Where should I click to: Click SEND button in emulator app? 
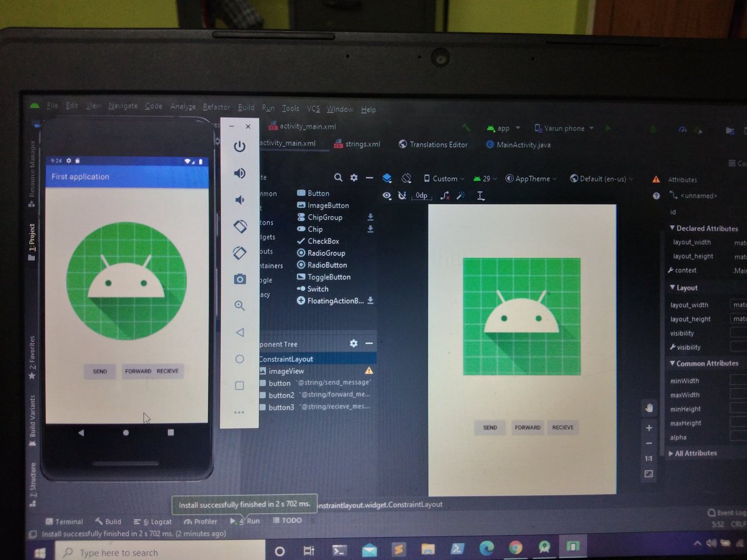(x=100, y=371)
